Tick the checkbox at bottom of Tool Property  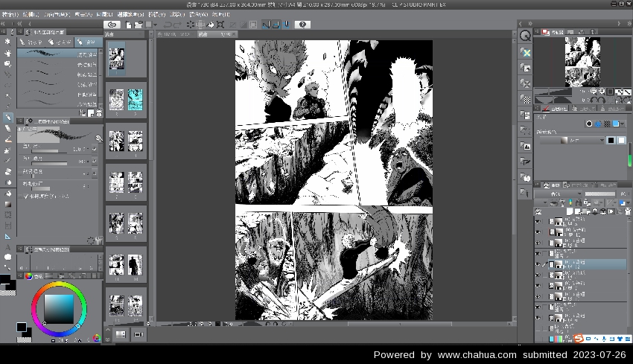26,196
